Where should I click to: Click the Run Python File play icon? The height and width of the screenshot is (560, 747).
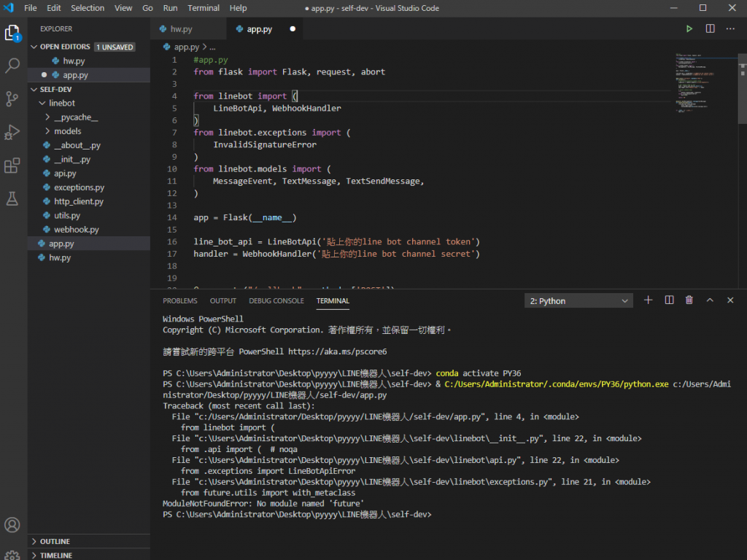[689, 29]
